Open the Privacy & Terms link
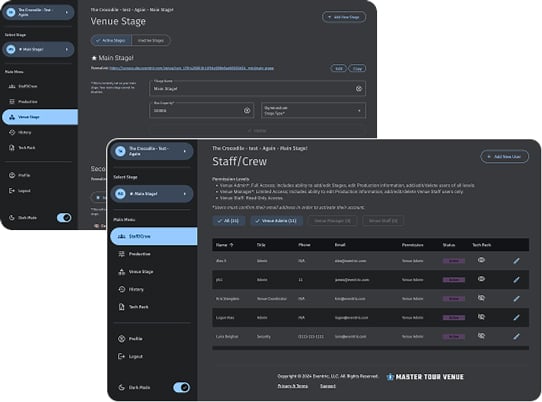This screenshot has height=402, width=542. pyautogui.click(x=292, y=386)
